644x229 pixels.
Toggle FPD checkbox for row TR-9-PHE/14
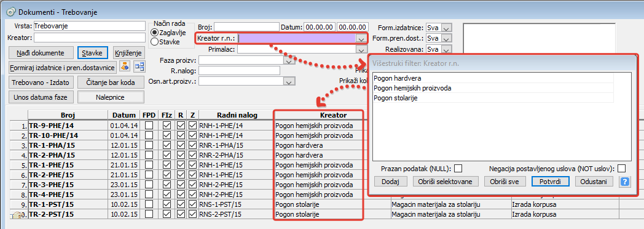(149, 125)
